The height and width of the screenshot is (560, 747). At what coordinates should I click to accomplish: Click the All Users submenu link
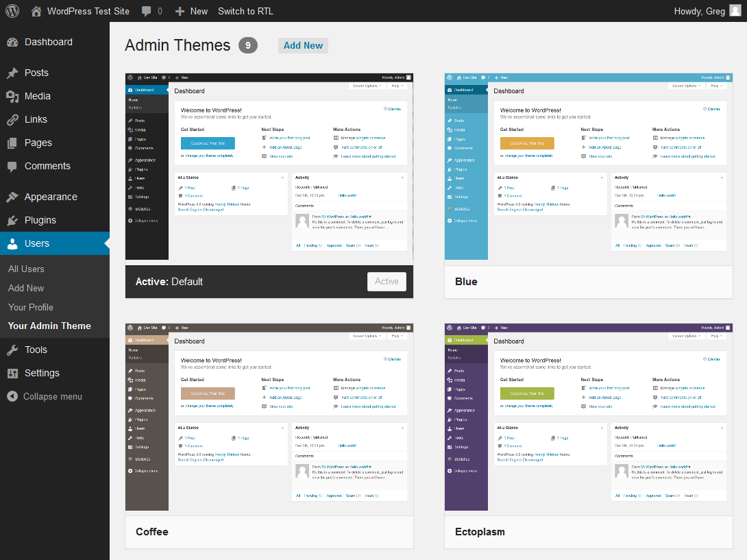26,269
